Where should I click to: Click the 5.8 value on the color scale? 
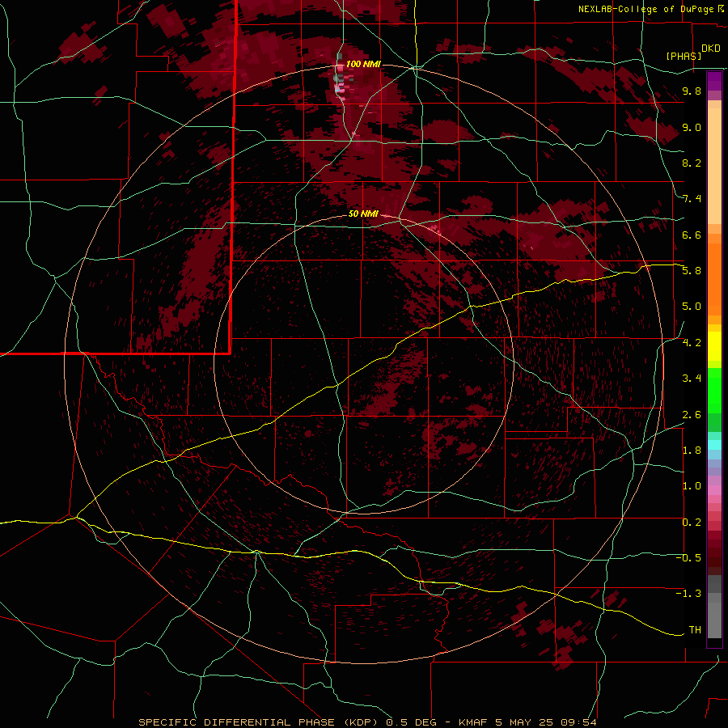point(692,271)
